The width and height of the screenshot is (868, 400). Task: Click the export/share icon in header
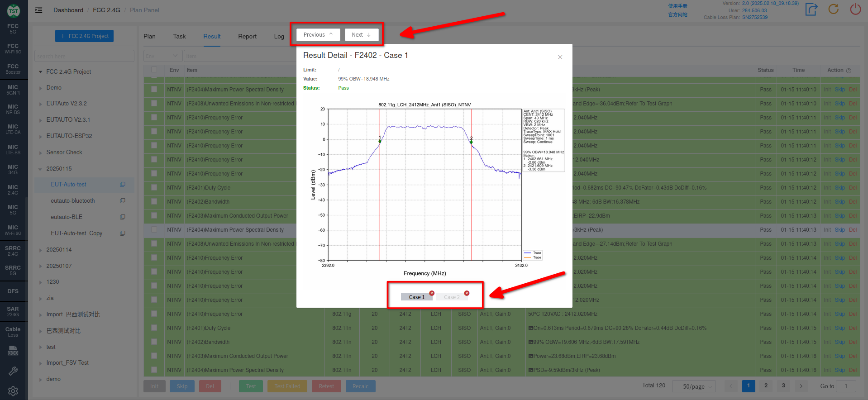click(811, 10)
